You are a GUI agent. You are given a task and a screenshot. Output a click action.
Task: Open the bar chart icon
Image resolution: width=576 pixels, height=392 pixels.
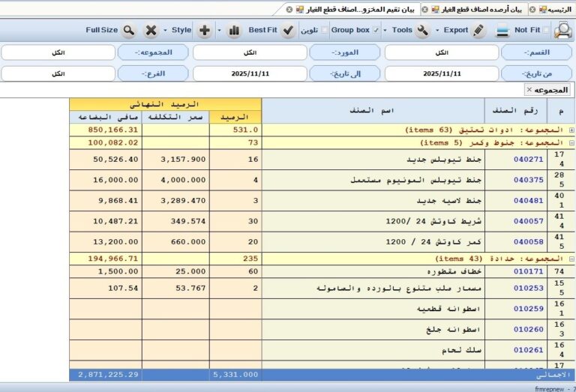coord(234,30)
